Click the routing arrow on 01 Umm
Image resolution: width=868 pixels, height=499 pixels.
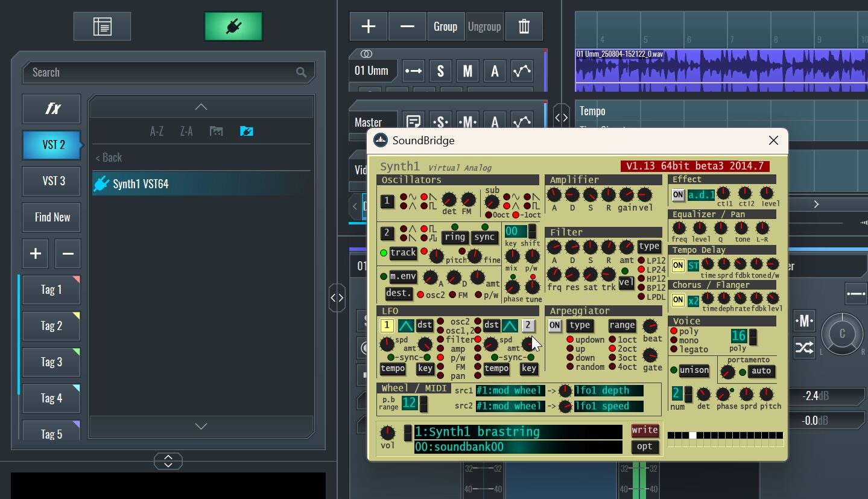414,71
